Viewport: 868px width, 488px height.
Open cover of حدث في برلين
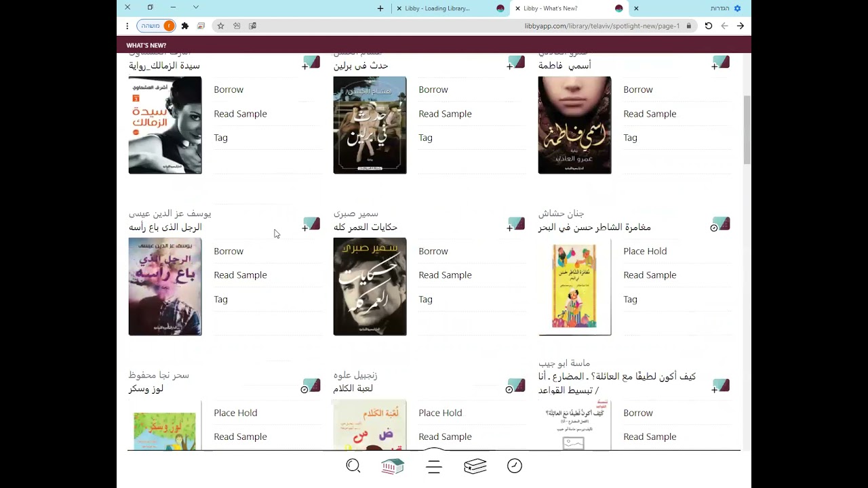coord(370,125)
